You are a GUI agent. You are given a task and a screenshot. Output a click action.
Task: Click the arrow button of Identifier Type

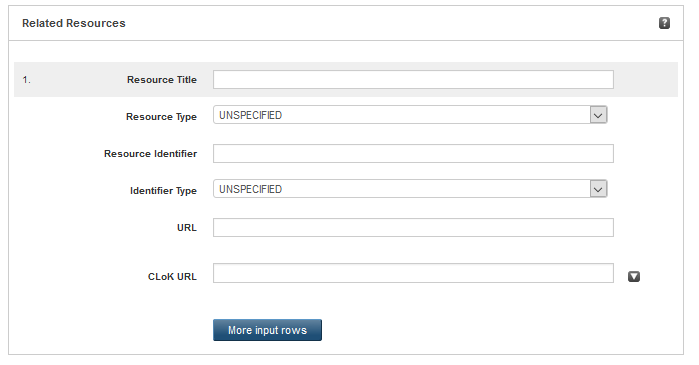[598, 189]
